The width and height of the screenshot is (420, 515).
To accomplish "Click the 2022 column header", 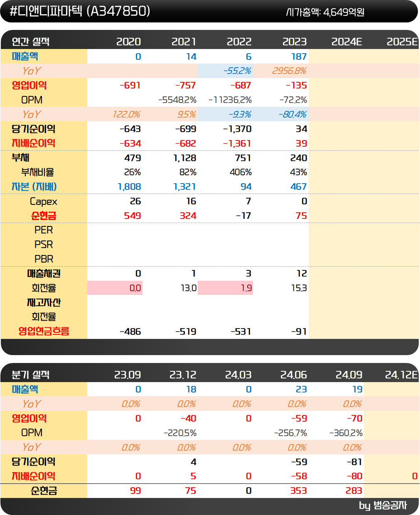I will [x=239, y=42].
